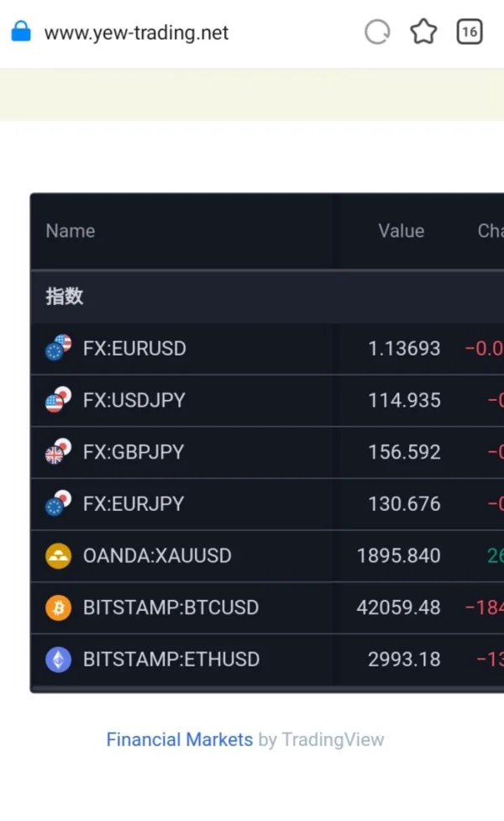Click the gold XAUUSD icon
Viewport: 504px width, 821px height.
pos(58,556)
